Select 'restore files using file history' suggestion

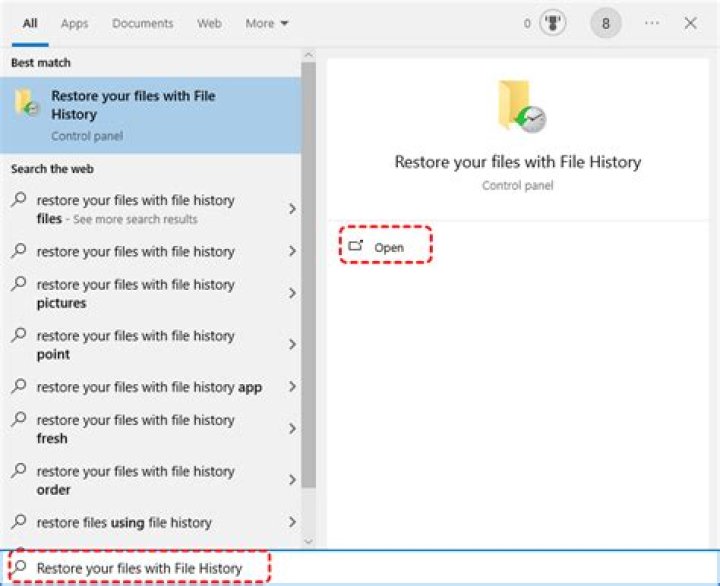(124, 522)
